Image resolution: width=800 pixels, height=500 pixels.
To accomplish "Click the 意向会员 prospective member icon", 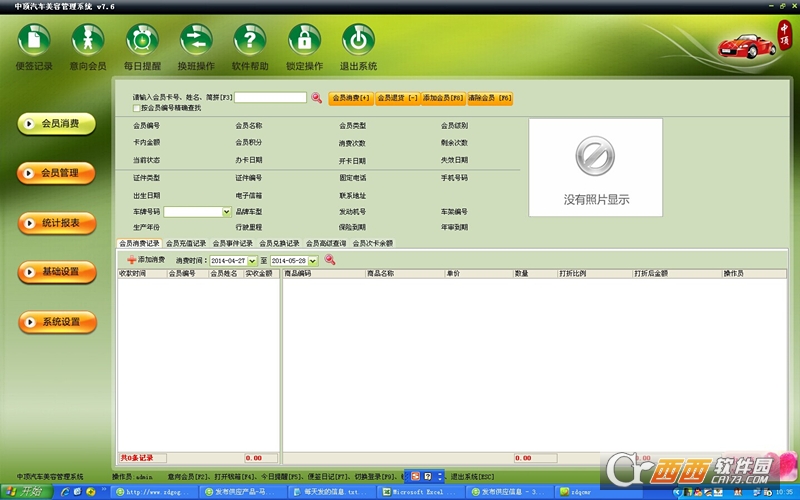I will click(88, 40).
